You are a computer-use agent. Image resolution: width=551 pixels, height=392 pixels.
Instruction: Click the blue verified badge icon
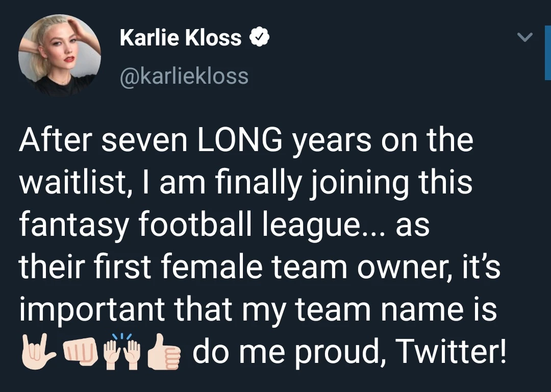[x=259, y=37]
